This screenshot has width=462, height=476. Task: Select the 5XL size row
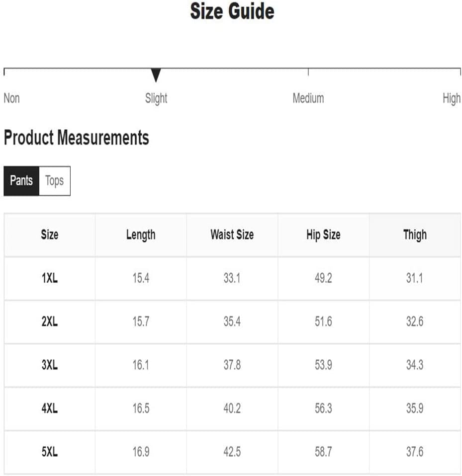click(x=49, y=452)
